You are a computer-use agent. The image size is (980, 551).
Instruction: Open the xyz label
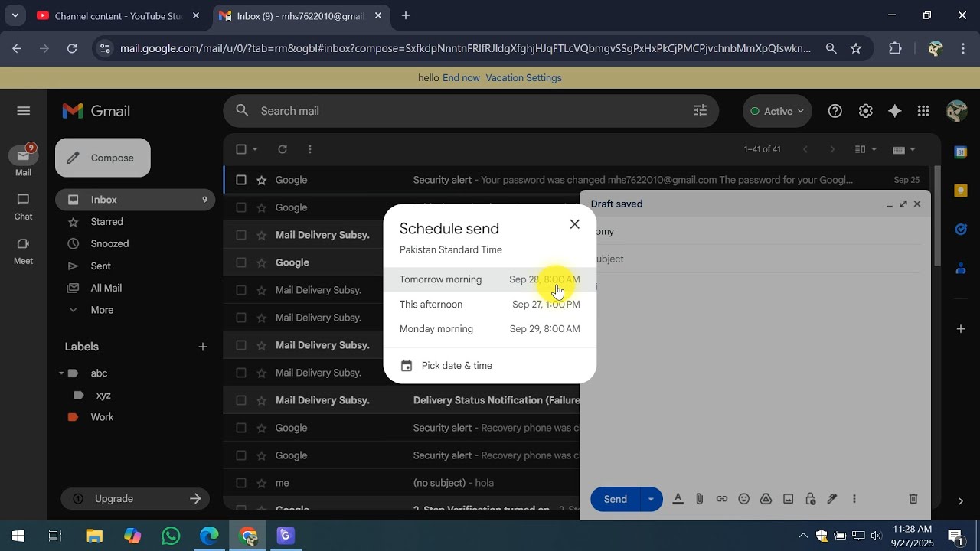(x=103, y=396)
